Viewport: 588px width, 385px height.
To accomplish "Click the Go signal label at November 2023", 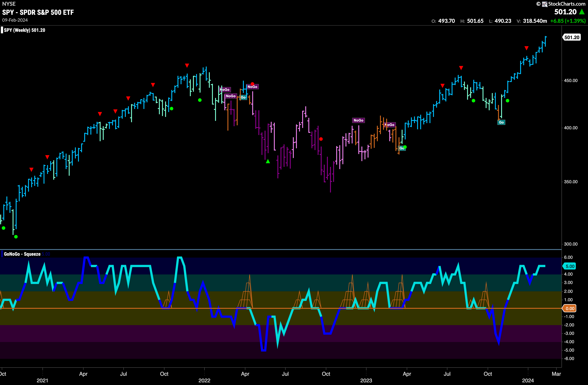I will click(x=501, y=122).
